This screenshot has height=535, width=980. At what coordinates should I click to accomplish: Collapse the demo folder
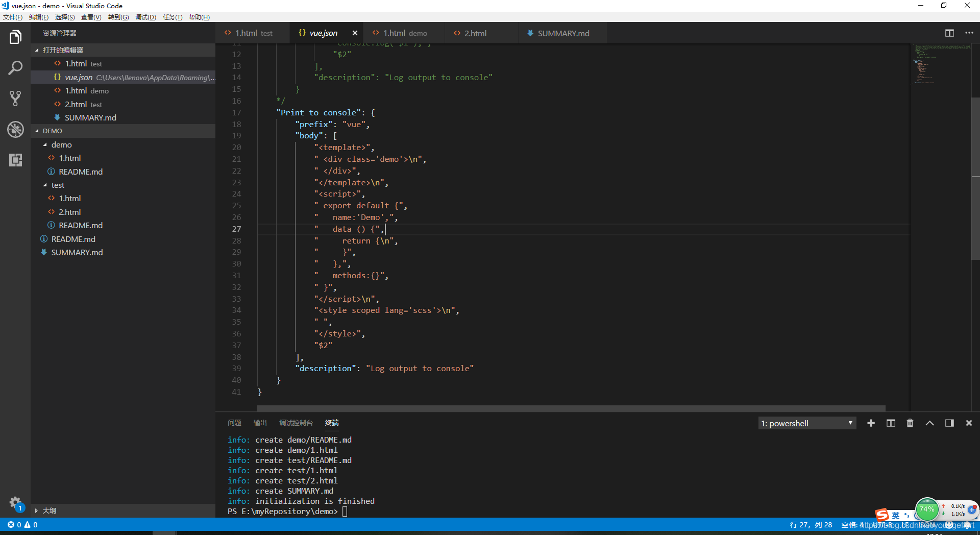click(123, 144)
